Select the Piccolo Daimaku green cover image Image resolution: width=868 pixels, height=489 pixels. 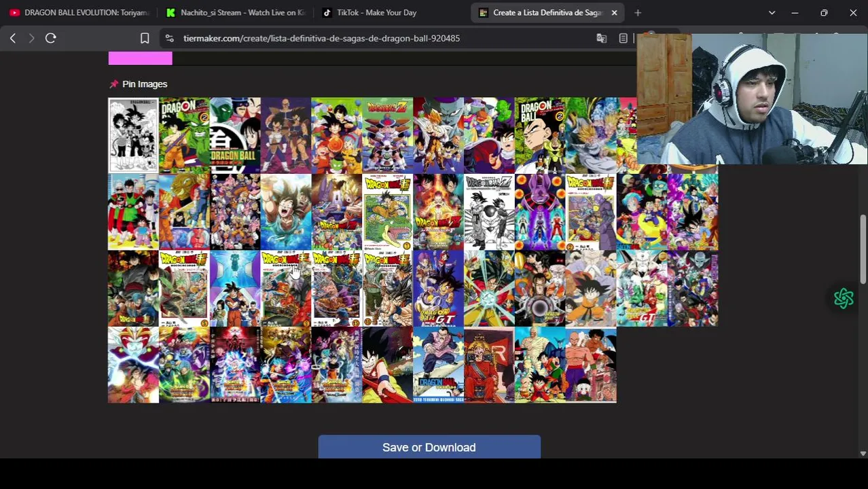[184, 135]
